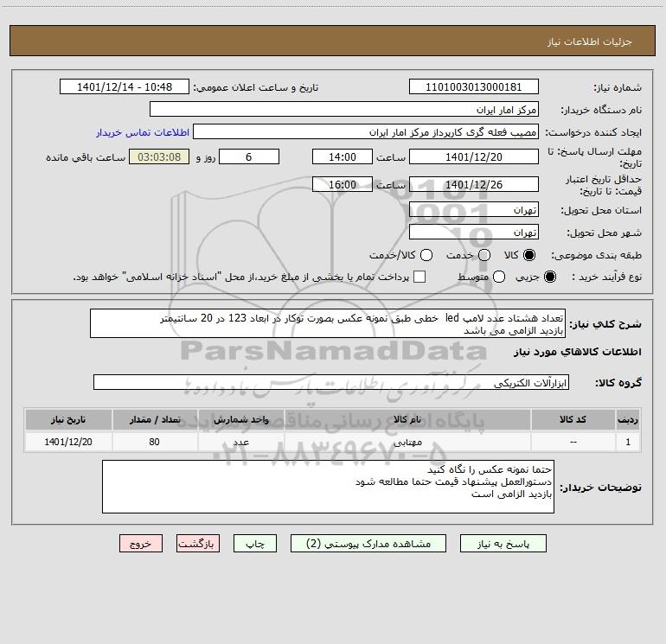
Task: Click the تعداد / مقدار column header
Action: 155,419
